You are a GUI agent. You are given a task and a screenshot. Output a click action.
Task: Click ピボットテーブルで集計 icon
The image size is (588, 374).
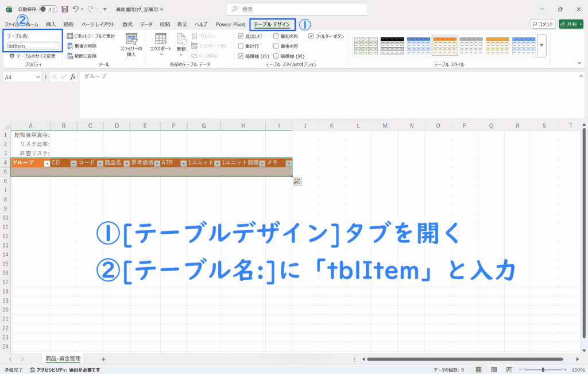pyautogui.click(x=70, y=36)
